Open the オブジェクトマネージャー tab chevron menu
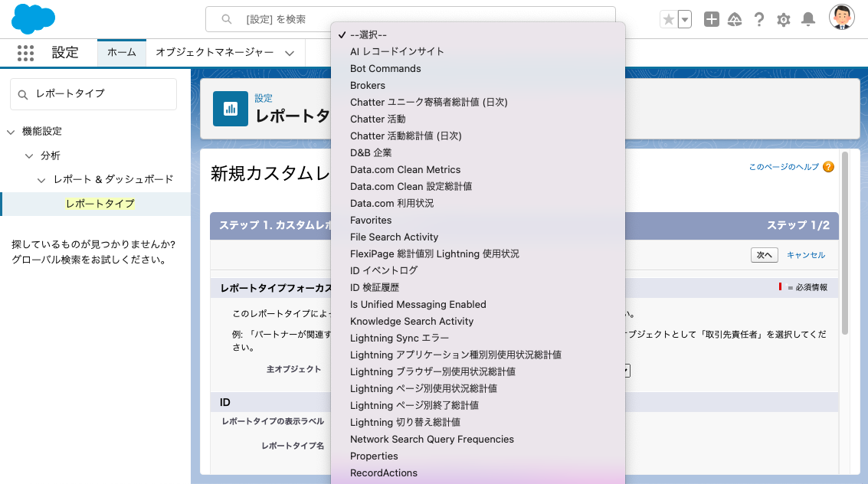 tap(290, 54)
